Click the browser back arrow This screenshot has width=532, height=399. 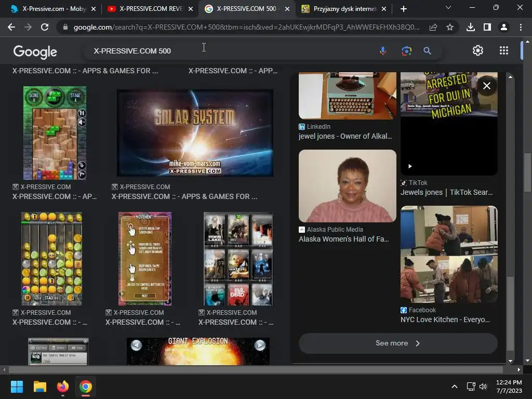tap(11, 27)
